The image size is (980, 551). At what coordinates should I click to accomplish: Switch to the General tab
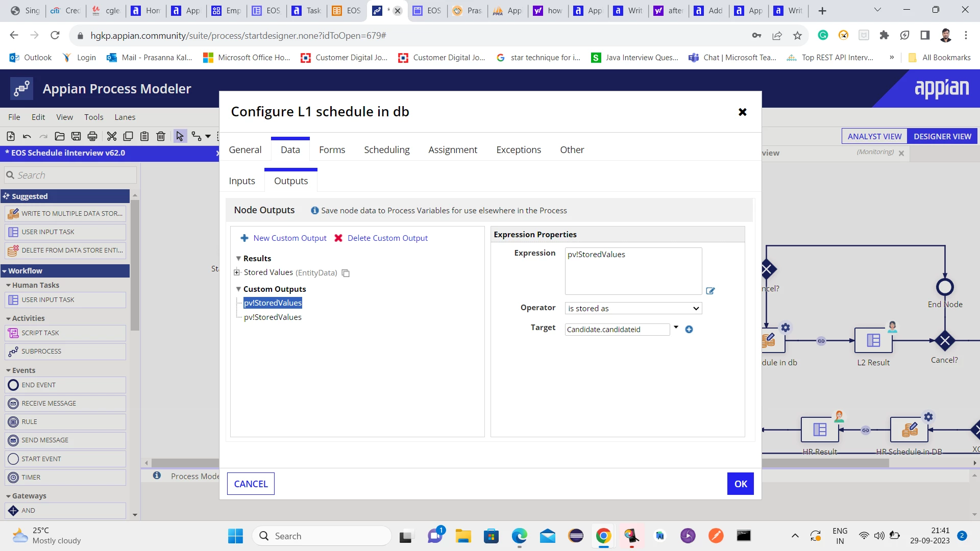point(245,149)
